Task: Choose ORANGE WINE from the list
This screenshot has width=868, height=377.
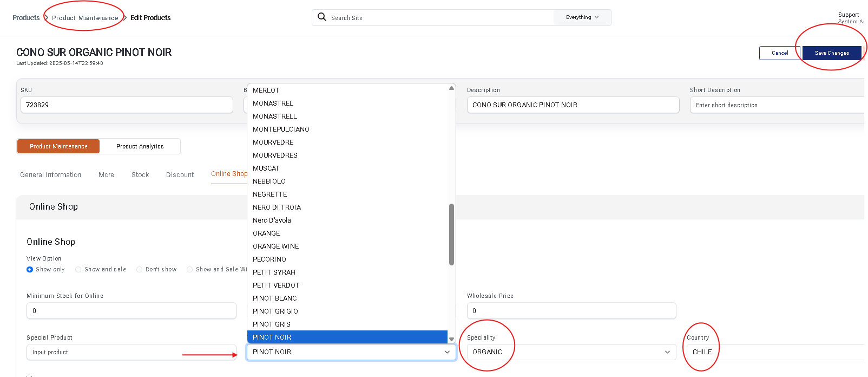Action: 347,246
